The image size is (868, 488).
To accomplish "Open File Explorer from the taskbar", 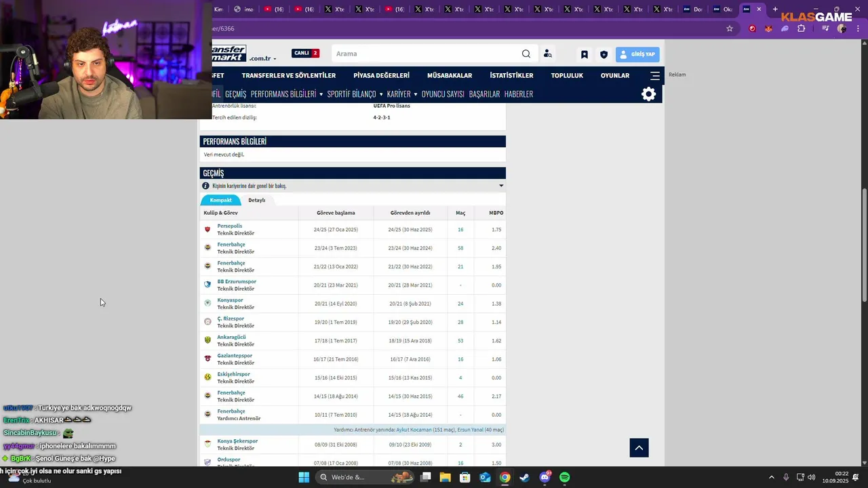I will (446, 477).
